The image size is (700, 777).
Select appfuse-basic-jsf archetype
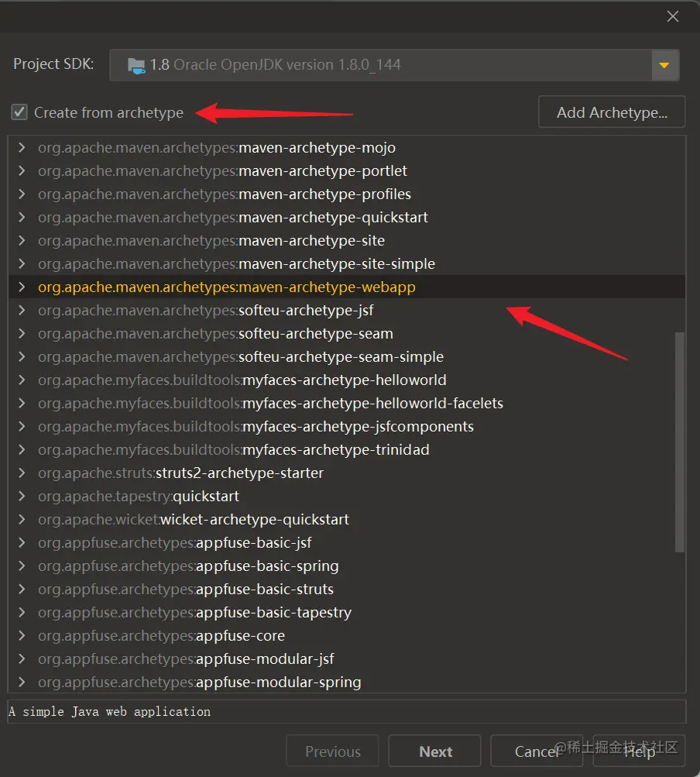pos(175,543)
